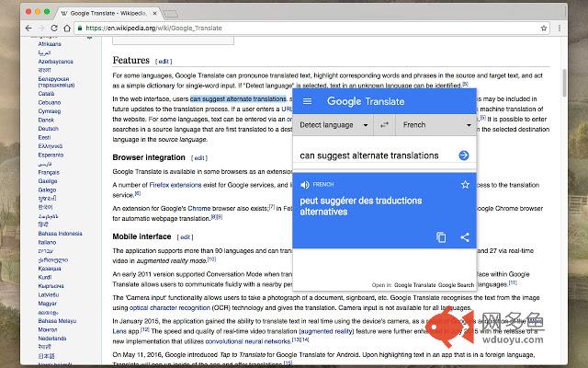Edit the Mobile interface section
588x368 pixels.
tap(185, 237)
